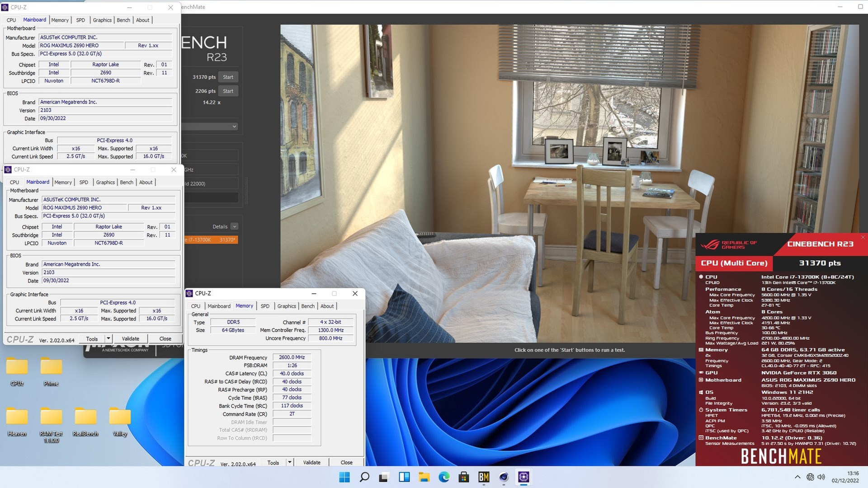Select Memory tab in top CPU-Z window

(60, 20)
